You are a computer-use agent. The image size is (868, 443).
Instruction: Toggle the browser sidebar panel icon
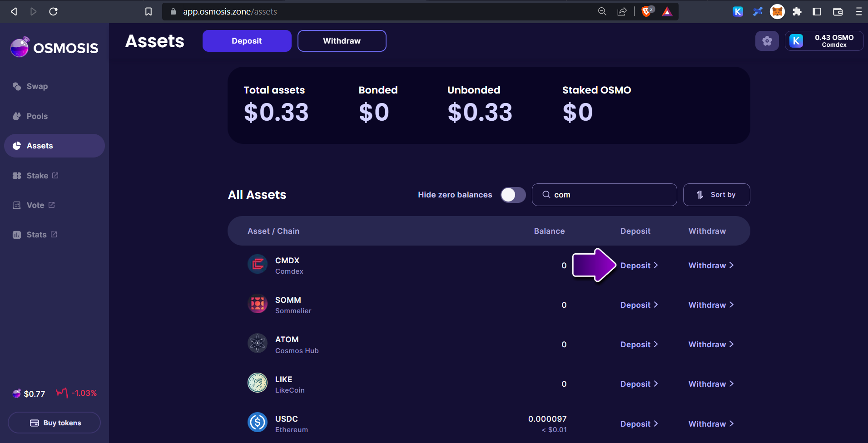(817, 11)
